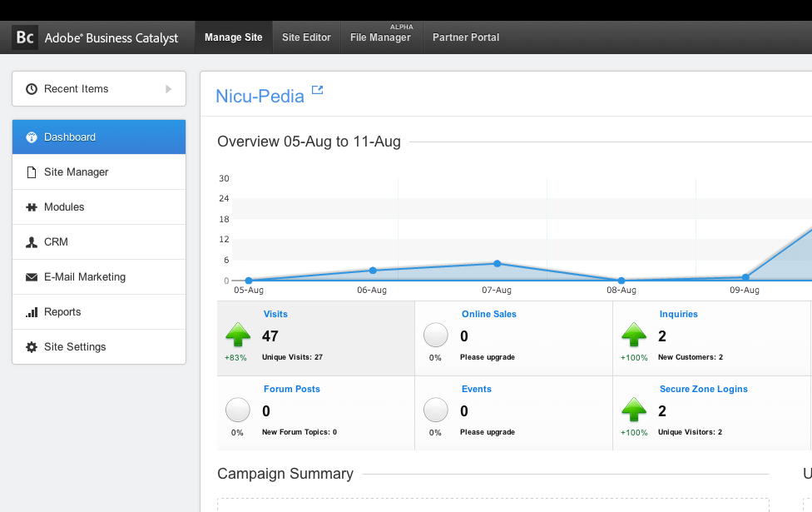Click the grey circle beside Events
This screenshot has width=812, height=512.
(435, 410)
